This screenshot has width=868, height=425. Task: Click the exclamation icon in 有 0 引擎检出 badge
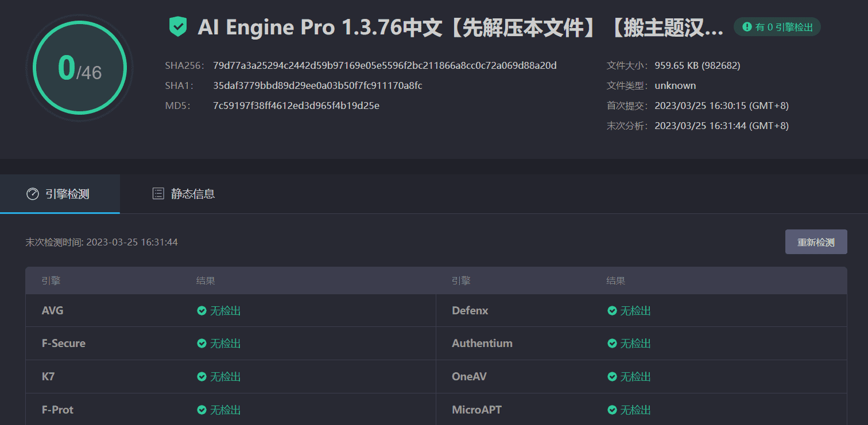(747, 27)
